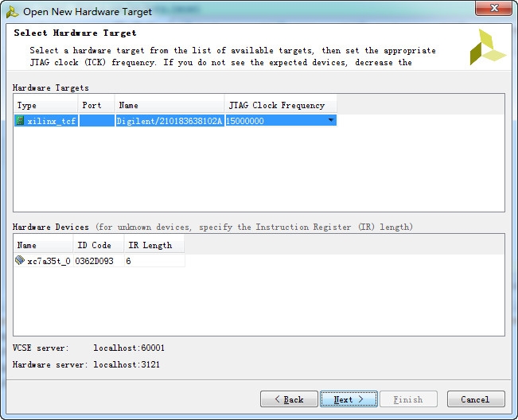Click the xilinx_tcf target icon

coord(21,121)
